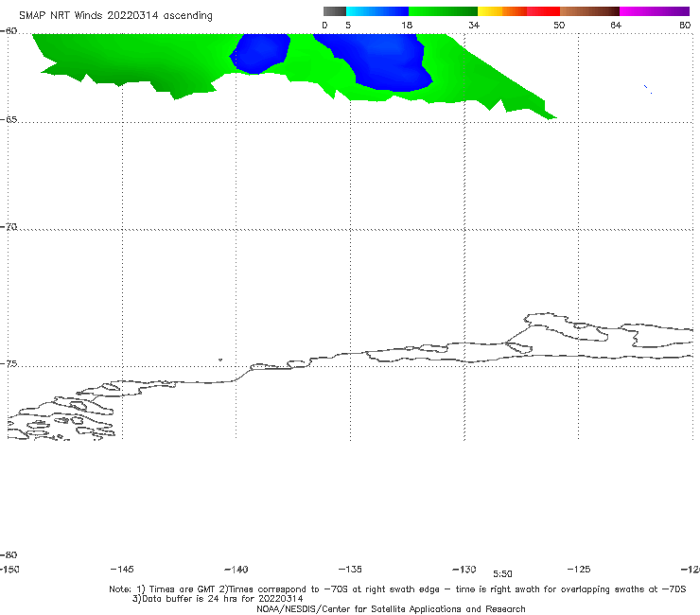Screen dimensions: 700x615
Task: Click the green segment of the color bar
Action: 443,11
